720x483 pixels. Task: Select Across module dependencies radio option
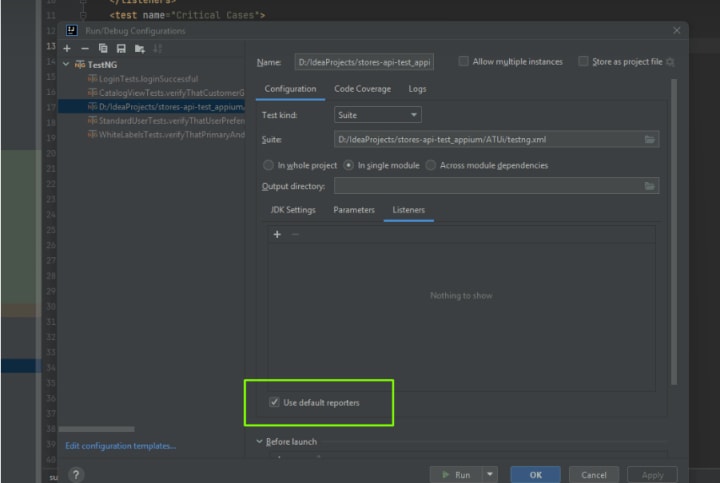tap(431, 165)
